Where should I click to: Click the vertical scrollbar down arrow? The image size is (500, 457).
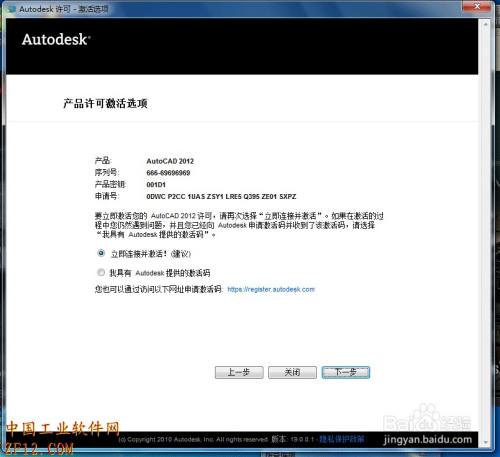[486, 442]
